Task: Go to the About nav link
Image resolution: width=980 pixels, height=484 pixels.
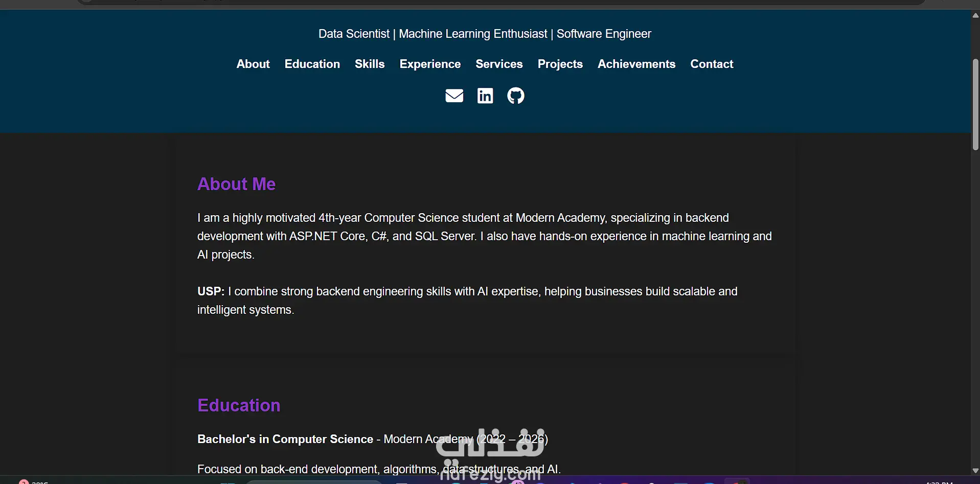Action: click(x=253, y=64)
